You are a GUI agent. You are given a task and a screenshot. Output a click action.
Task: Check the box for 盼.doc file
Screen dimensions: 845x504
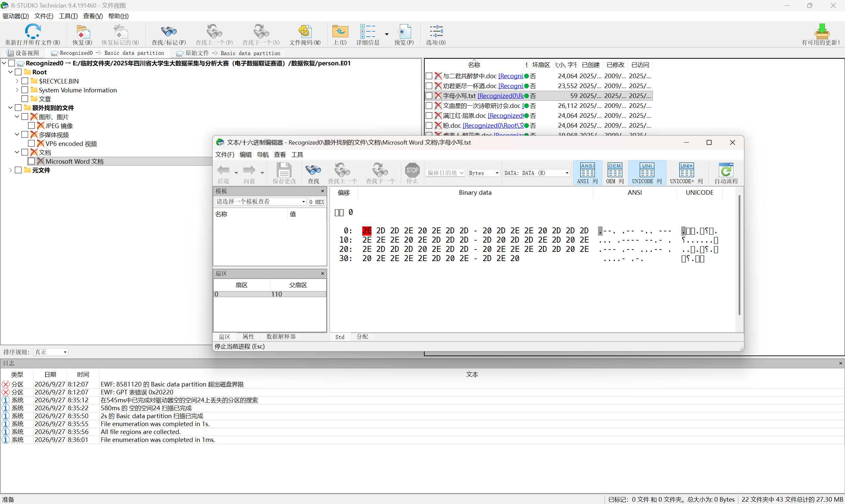429,125
